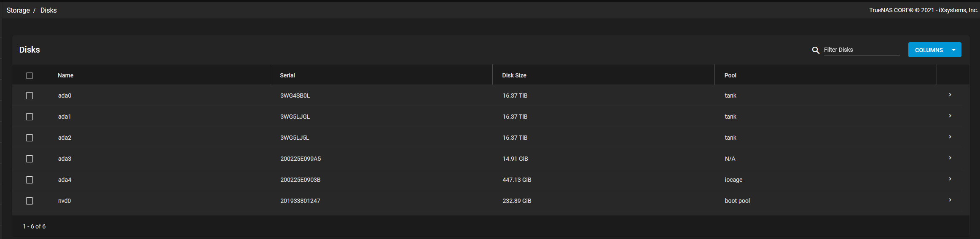The height and width of the screenshot is (239, 980).
Task: Enable the nvd0 disk checkbox
Action: tap(30, 201)
